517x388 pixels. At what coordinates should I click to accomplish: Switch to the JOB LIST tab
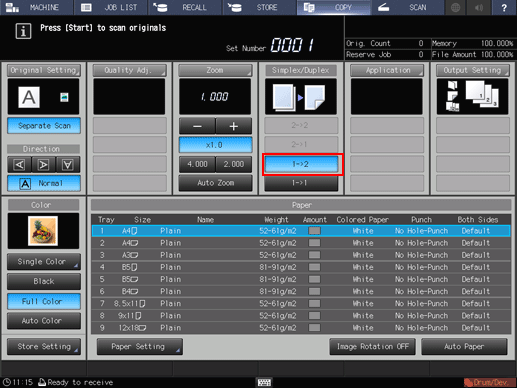[x=111, y=7]
